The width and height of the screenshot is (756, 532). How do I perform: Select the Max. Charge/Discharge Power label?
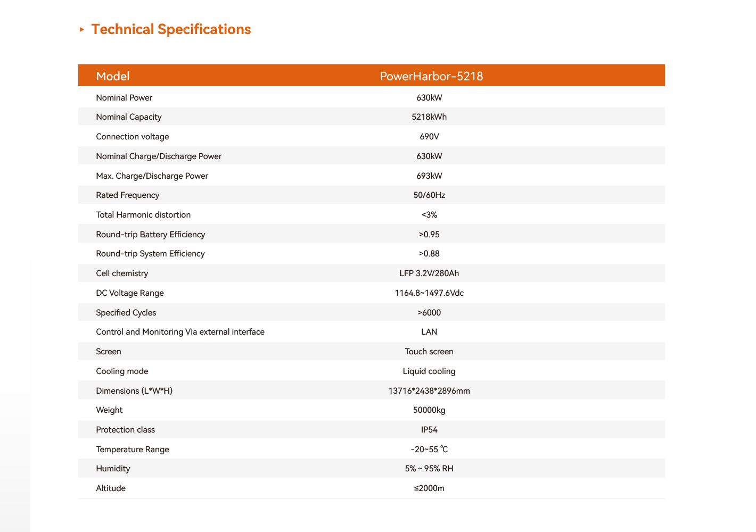[x=152, y=176]
